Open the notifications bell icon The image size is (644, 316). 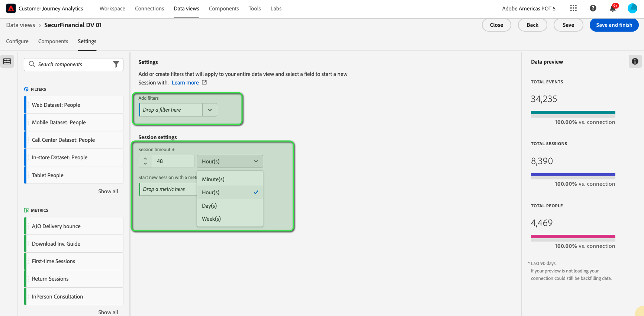(x=613, y=8)
